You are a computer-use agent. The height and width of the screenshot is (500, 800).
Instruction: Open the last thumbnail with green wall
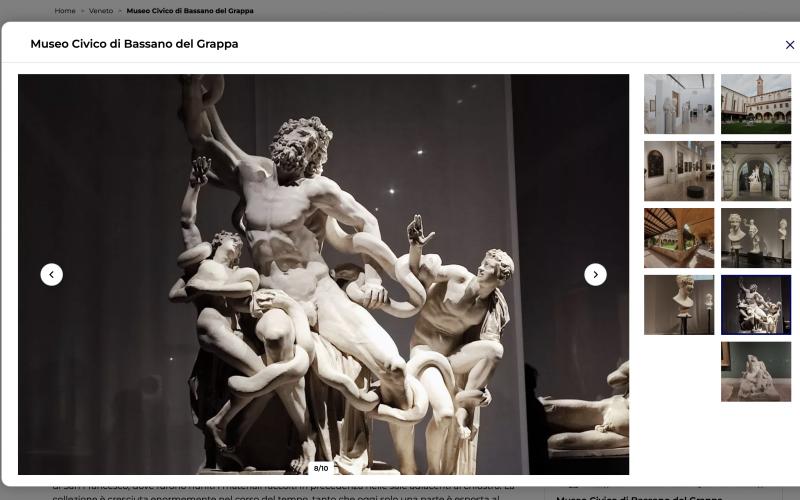755,372
